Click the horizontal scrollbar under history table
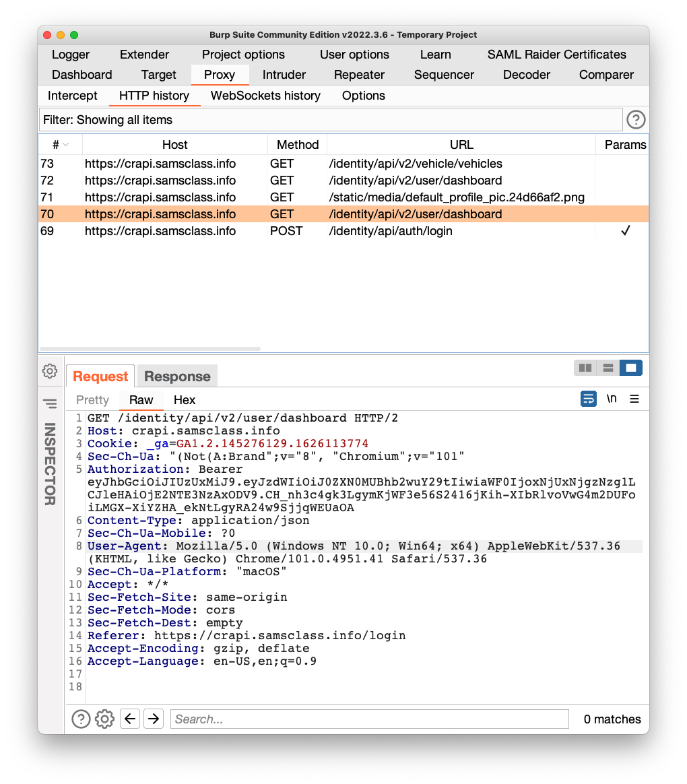687x784 pixels. coord(150,348)
